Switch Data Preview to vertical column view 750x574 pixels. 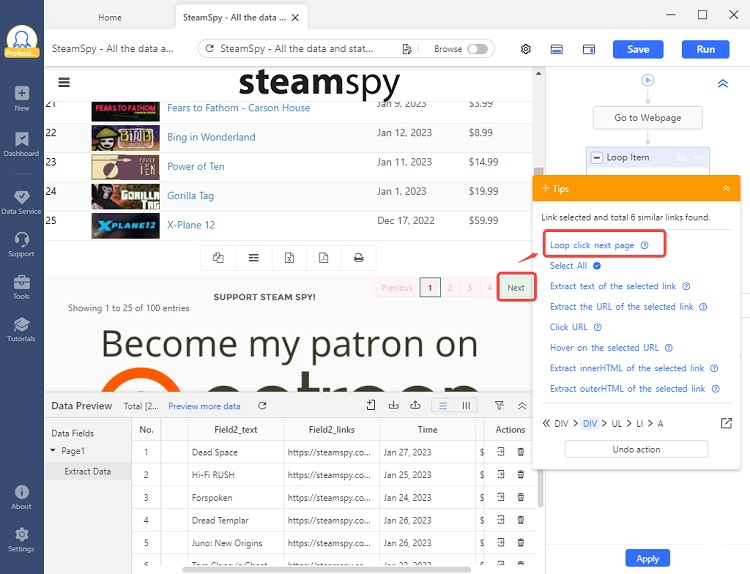466,406
